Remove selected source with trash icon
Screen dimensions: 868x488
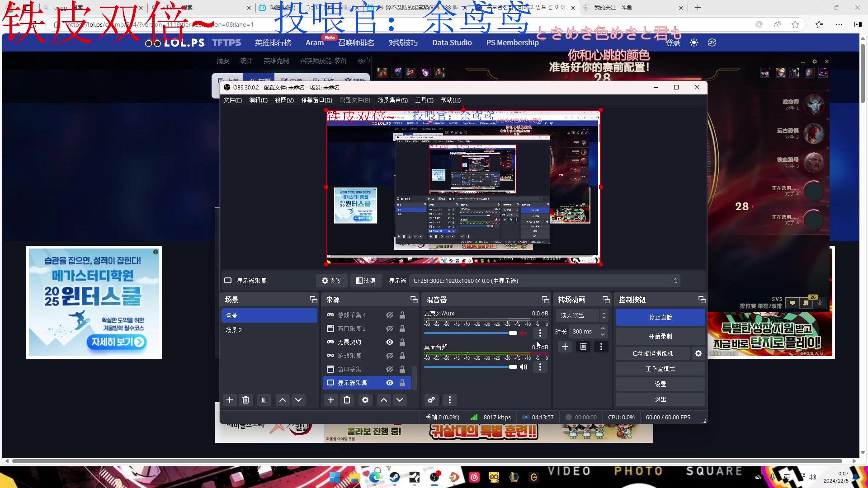tap(347, 400)
